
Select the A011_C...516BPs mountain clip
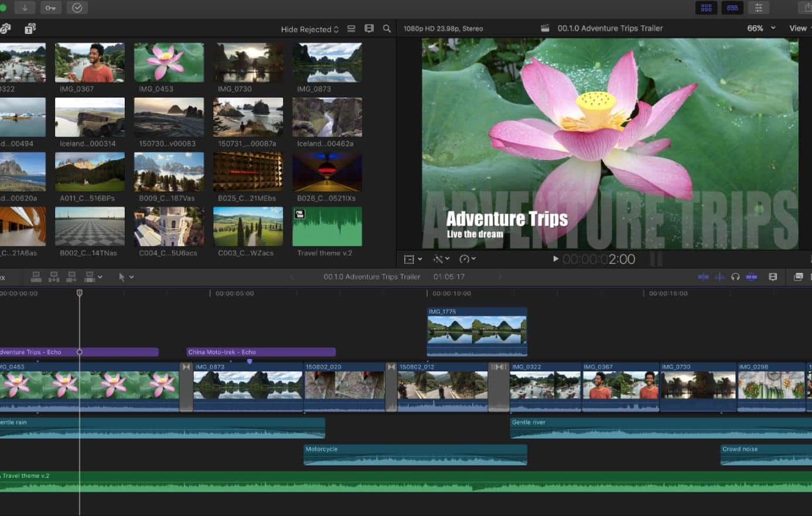[x=90, y=172]
